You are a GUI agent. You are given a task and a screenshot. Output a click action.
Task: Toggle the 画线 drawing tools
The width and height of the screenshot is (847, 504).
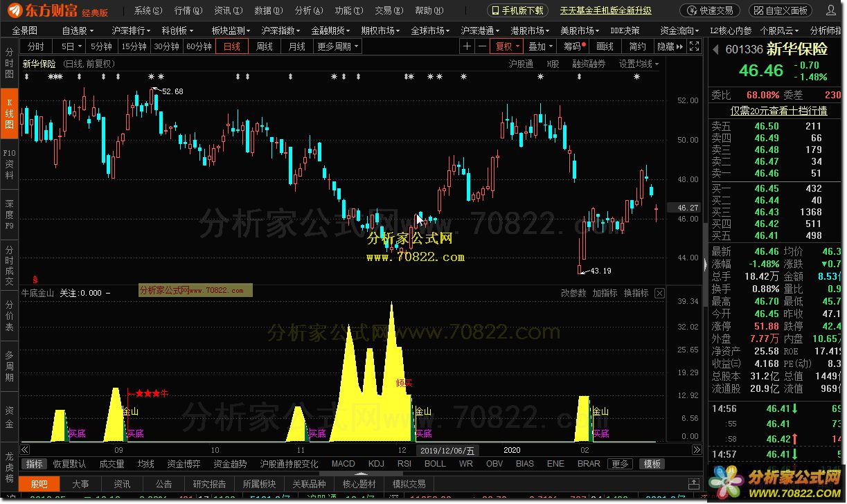pos(605,46)
